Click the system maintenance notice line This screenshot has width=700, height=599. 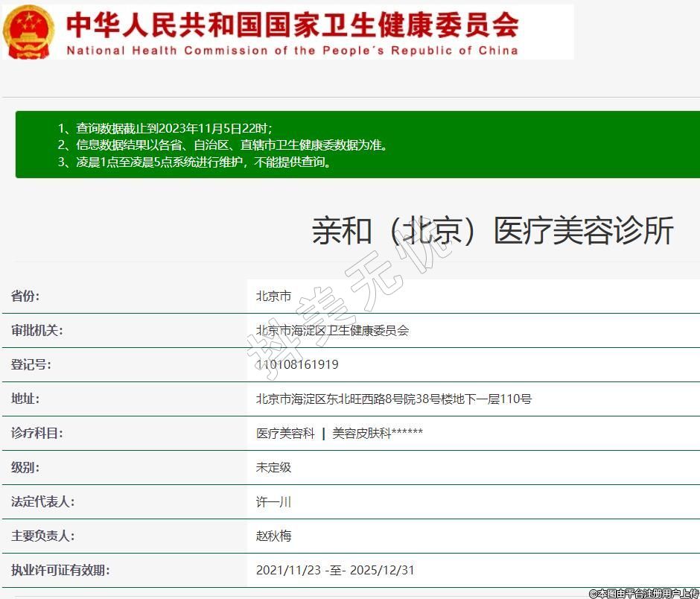(194, 162)
